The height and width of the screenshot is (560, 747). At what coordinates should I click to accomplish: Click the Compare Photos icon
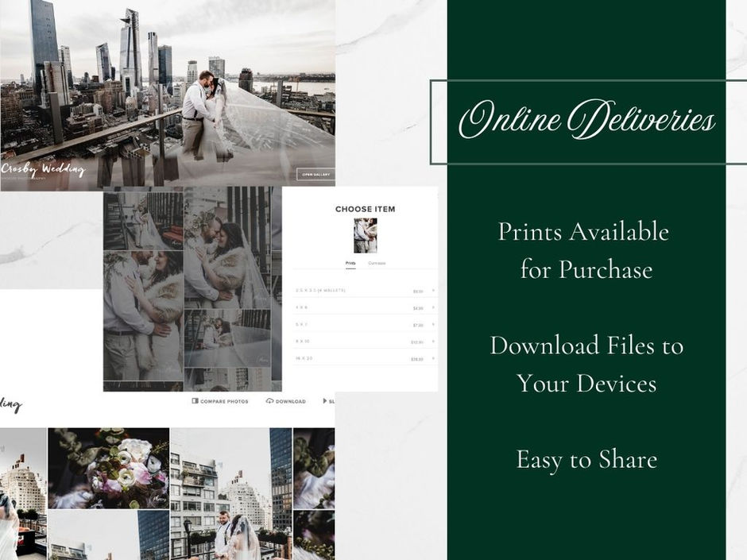coord(194,401)
